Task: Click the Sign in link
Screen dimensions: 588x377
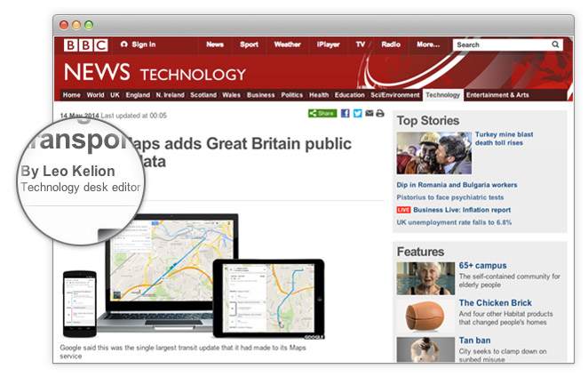Action: coord(138,44)
